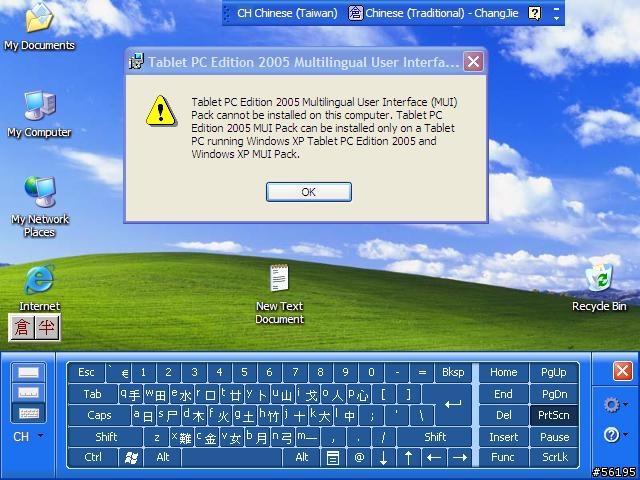The height and width of the screenshot is (480, 640).
Task: Tap the @ key
Action: coord(359,458)
